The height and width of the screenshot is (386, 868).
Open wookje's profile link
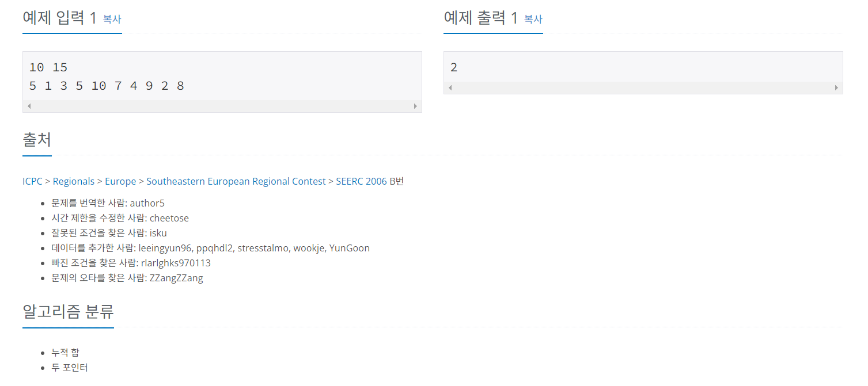pyautogui.click(x=310, y=248)
